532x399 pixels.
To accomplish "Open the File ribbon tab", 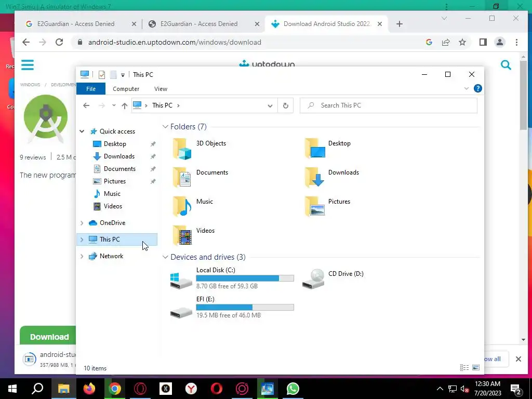I will [x=91, y=89].
